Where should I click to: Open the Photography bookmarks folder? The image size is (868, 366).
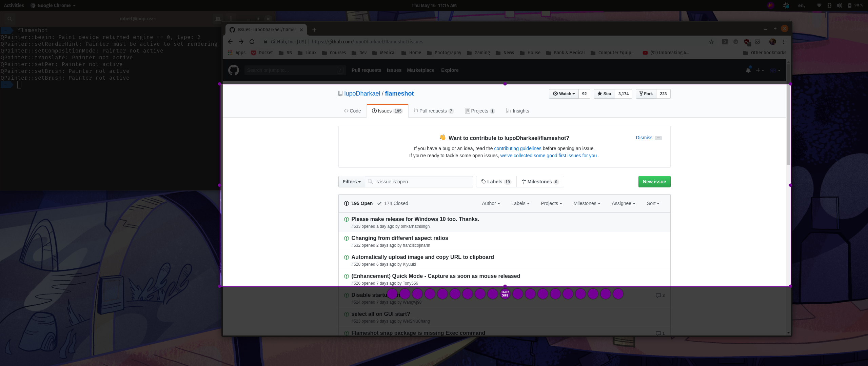click(x=444, y=53)
